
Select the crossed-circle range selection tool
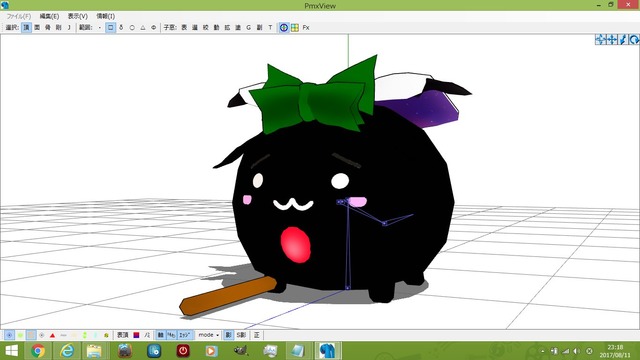coord(153,27)
